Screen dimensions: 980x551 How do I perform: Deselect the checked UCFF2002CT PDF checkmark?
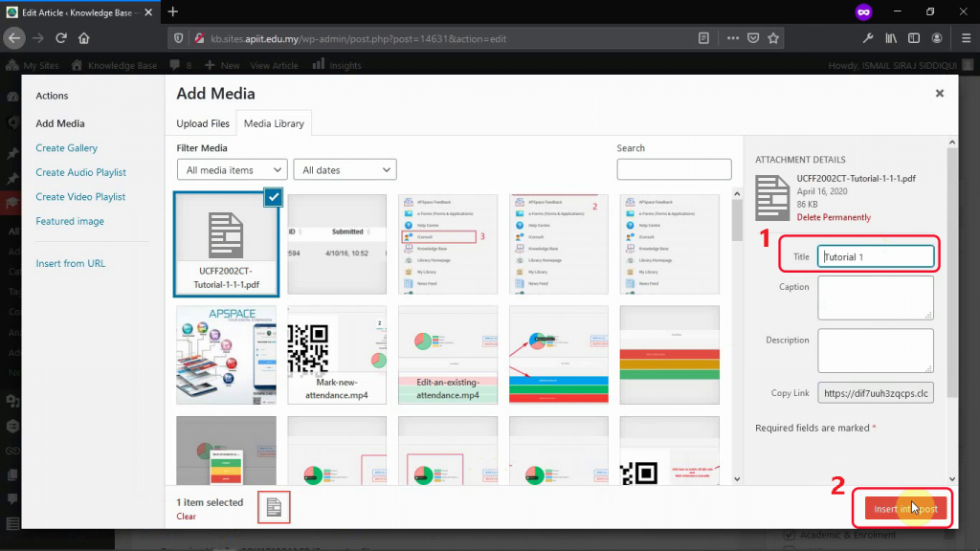(x=273, y=197)
